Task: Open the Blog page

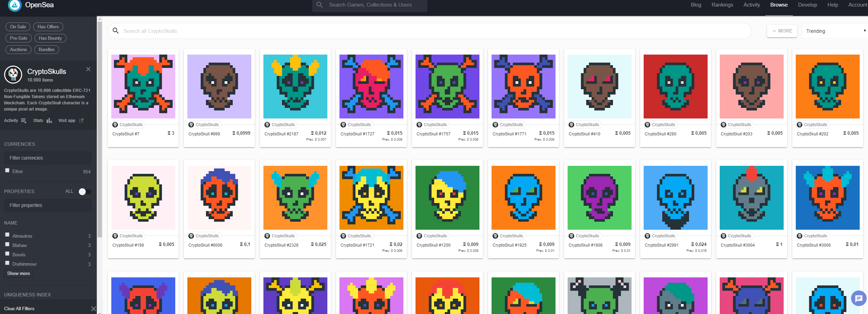Action: 696,5
